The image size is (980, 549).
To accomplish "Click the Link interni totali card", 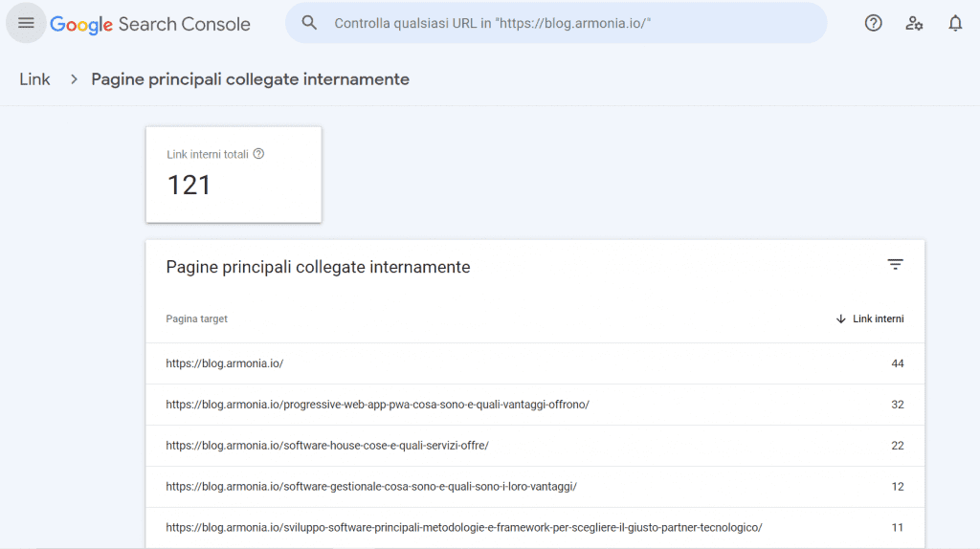I will (x=234, y=174).
